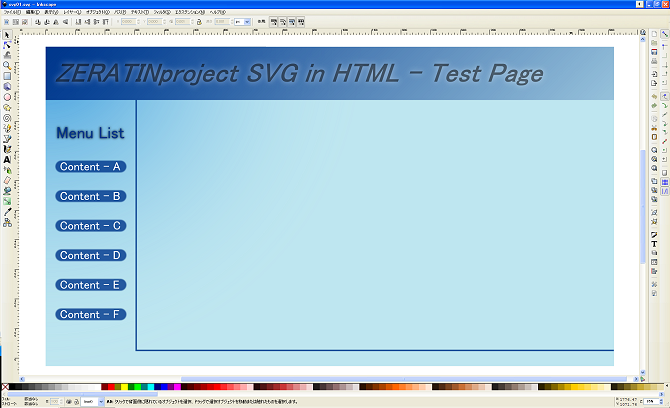670x408 pixels.
Task: Raise selection to top
Action: point(106,22)
